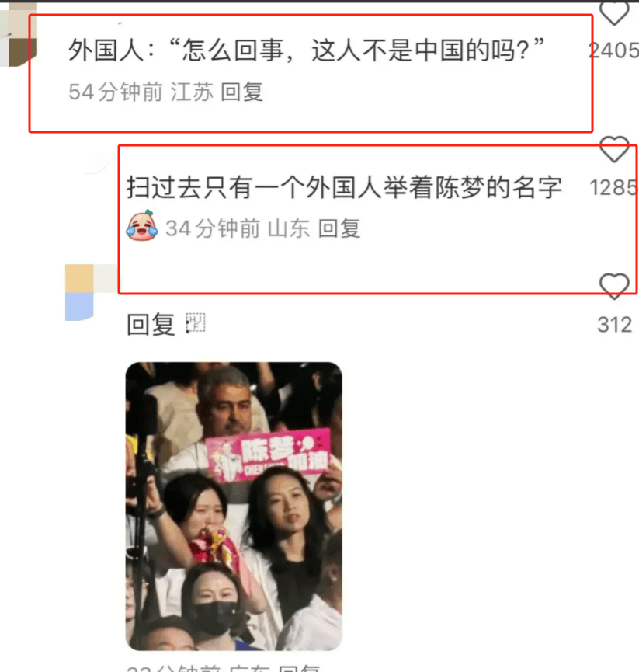Click 回复 next to 江苏
Image resolution: width=639 pixels, height=672 pixels.
242,92
